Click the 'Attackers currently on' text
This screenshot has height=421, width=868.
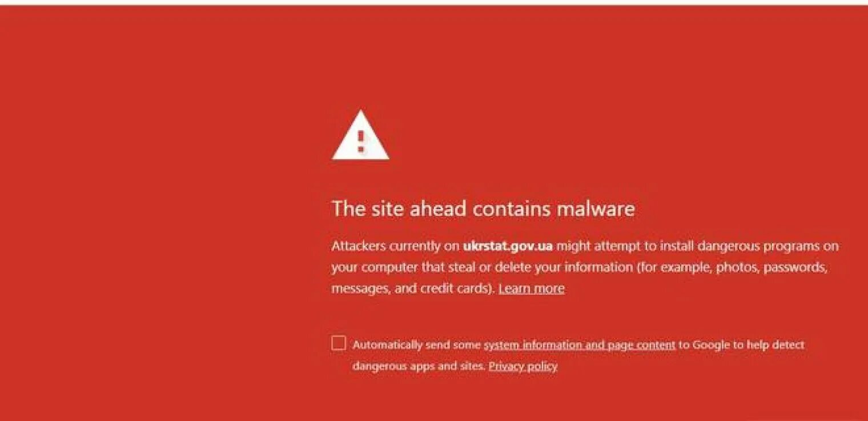pos(395,246)
